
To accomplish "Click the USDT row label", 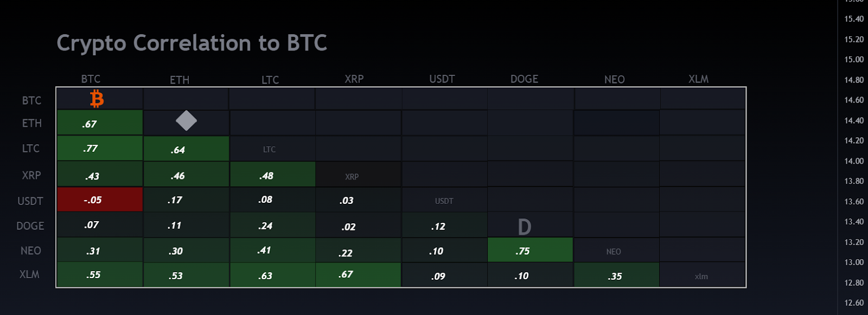I will click(x=30, y=201).
